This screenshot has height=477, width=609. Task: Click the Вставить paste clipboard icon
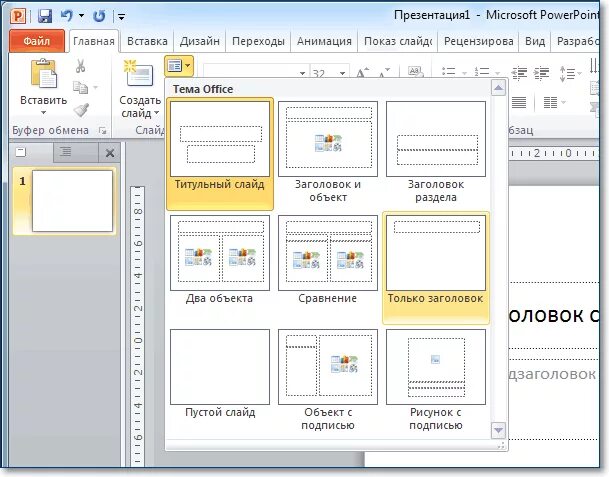point(44,73)
